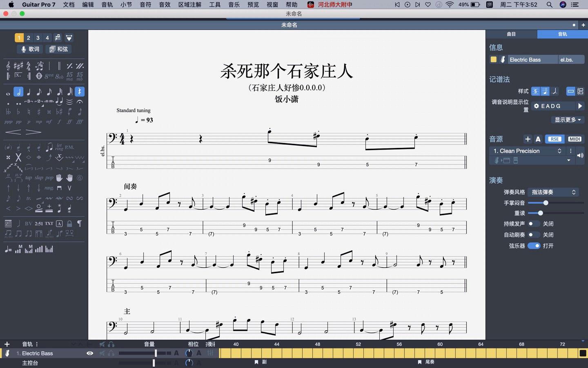Turn off the 弦乐器 switch
The height and width of the screenshot is (368, 588).
click(534, 246)
